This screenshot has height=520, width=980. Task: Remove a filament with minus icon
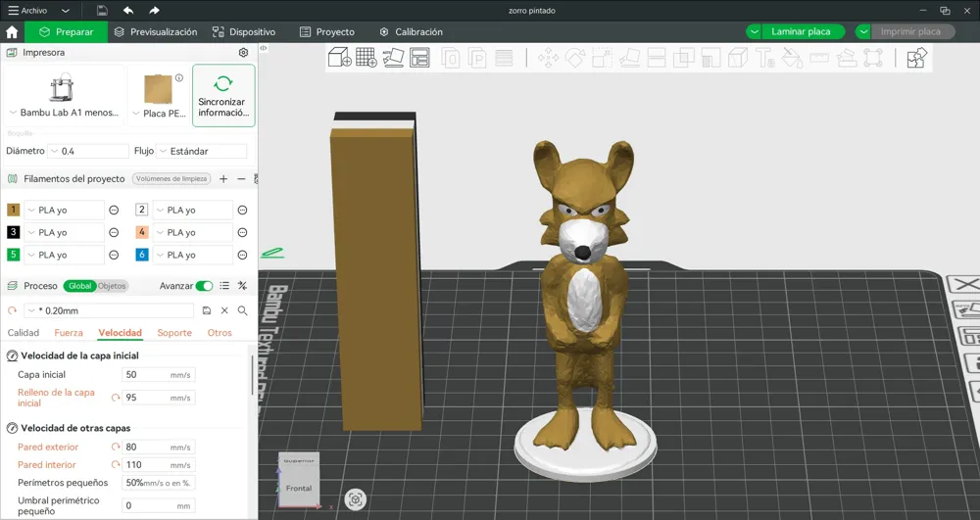point(241,178)
